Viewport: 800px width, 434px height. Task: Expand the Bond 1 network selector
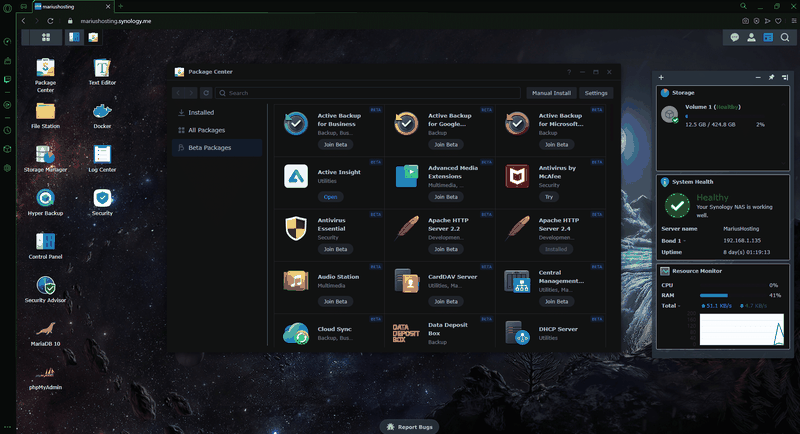[684, 241]
